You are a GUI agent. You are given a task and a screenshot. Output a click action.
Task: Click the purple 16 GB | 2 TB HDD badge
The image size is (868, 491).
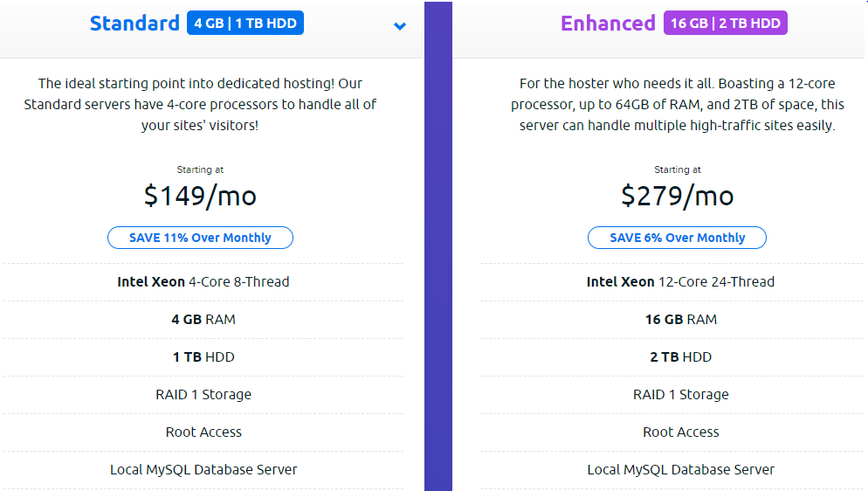[726, 24]
